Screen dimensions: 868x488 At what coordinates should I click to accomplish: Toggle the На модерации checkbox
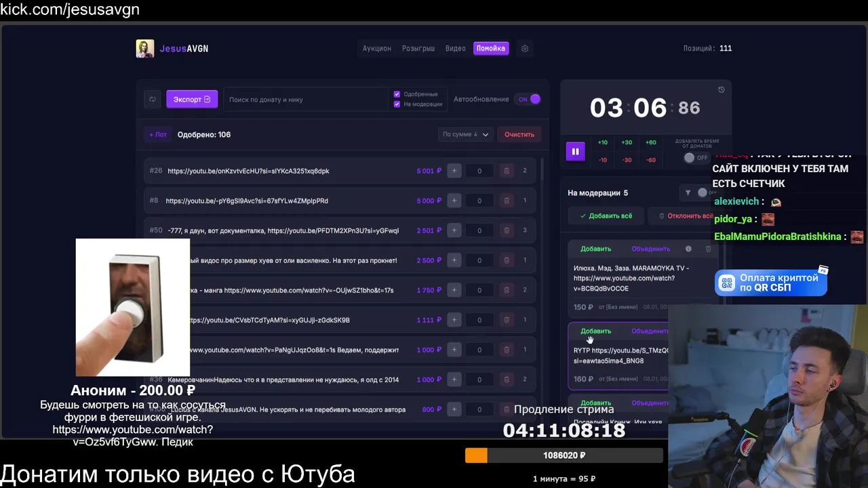397,104
